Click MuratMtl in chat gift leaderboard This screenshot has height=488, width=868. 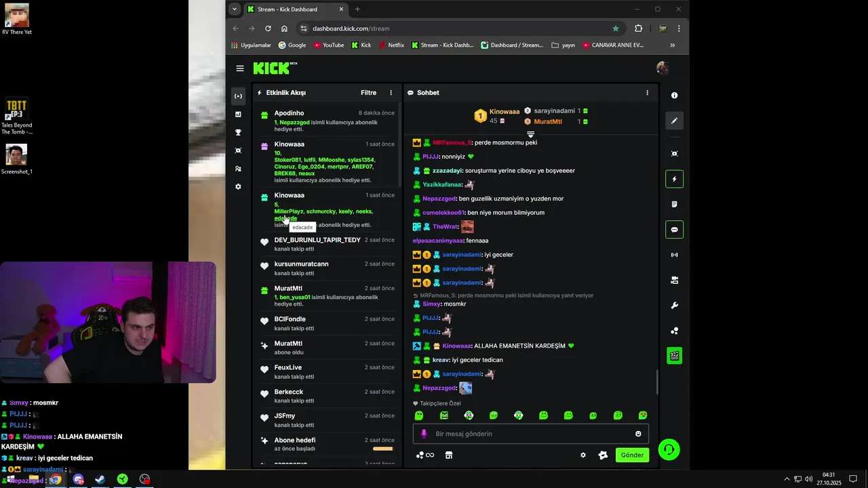coord(548,121)
